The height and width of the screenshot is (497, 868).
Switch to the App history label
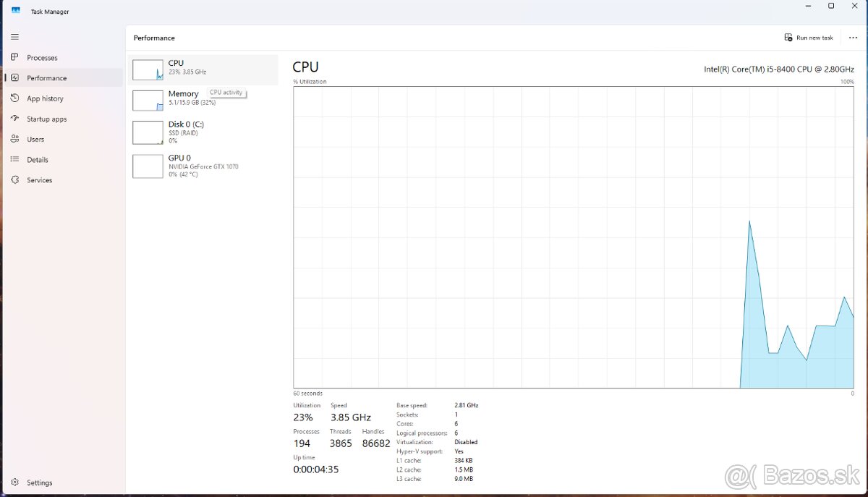coord(45,98)
